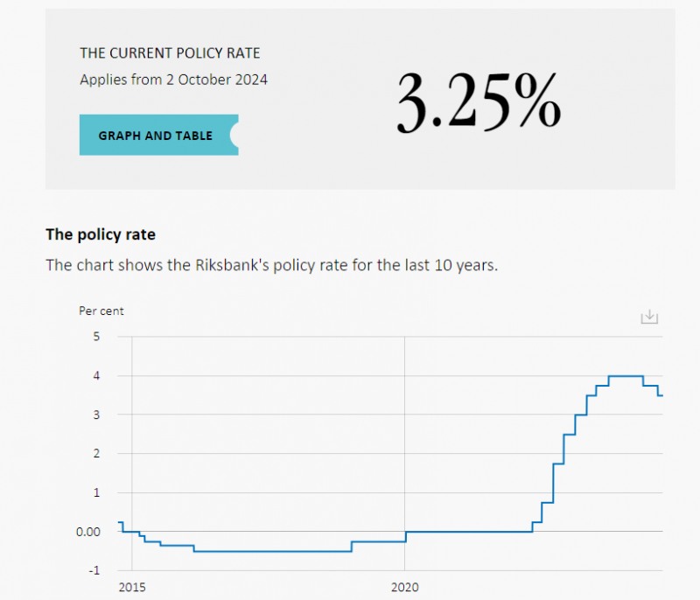This screenshot has width=700, height=600.
Task: Click the 4 percent peak plateau on the line
Action: pyautogui.click(x=626, y=376)
